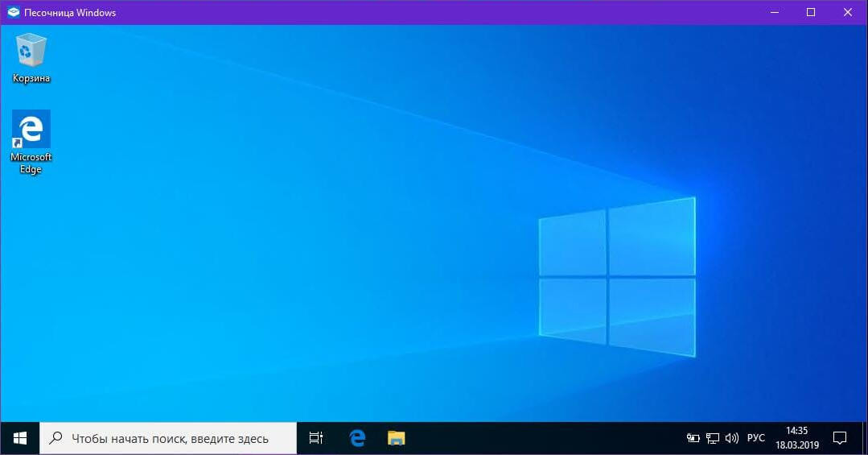Screen dimensions: 868x455
Task: Open the network status tray icon
Action: [713, 438]
